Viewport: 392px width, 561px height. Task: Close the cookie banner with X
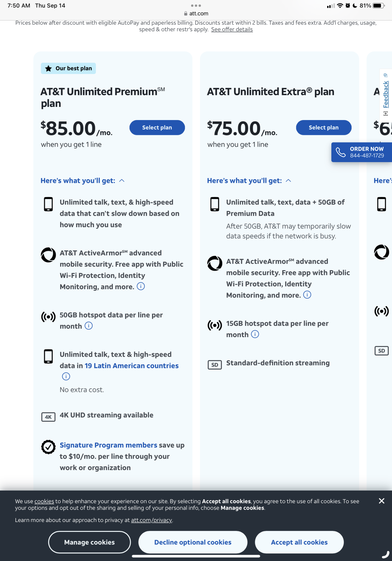coord(381,501)
